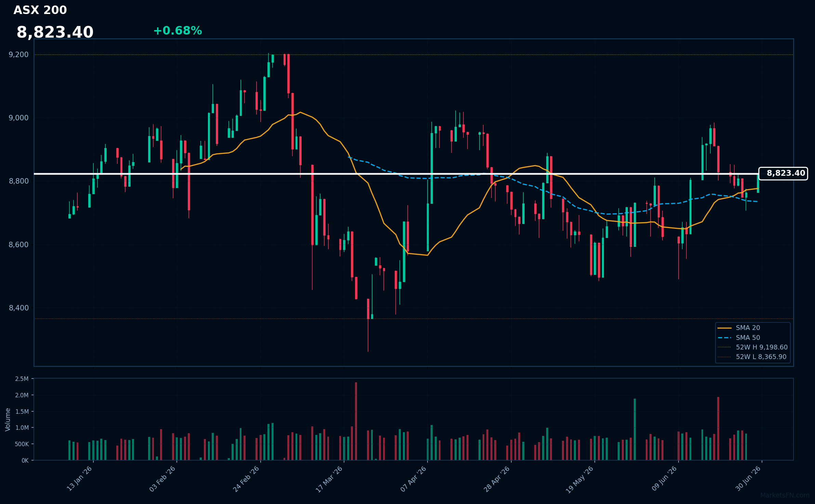This screenshot has height=504, width=815.
Task: Click the 09 Jun '26 date label
Action: click(665, 479)
